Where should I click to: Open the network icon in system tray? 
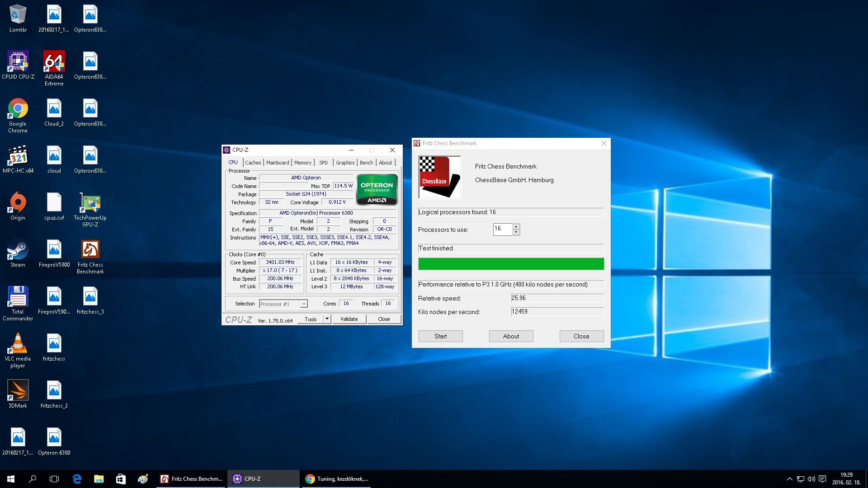800,479
